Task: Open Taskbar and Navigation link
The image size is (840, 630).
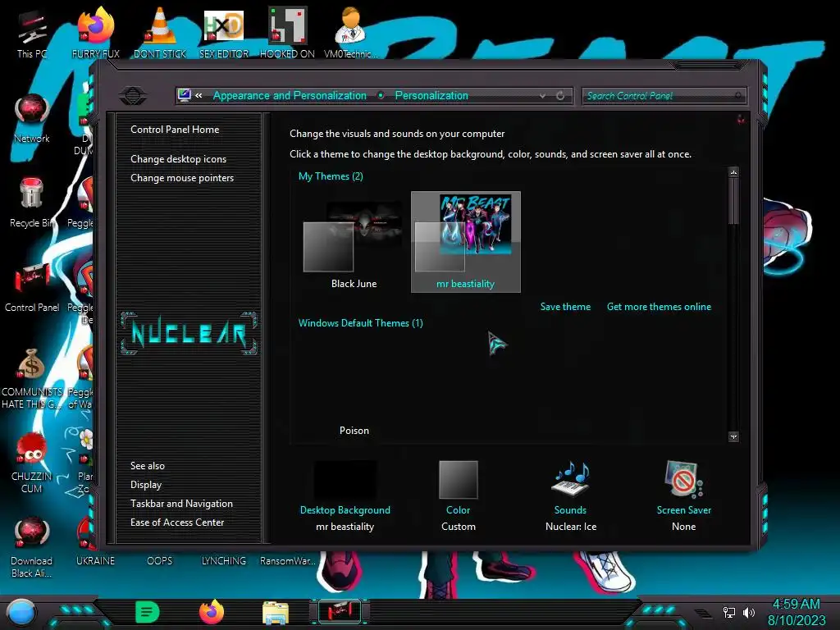Action: coord(181,504)
